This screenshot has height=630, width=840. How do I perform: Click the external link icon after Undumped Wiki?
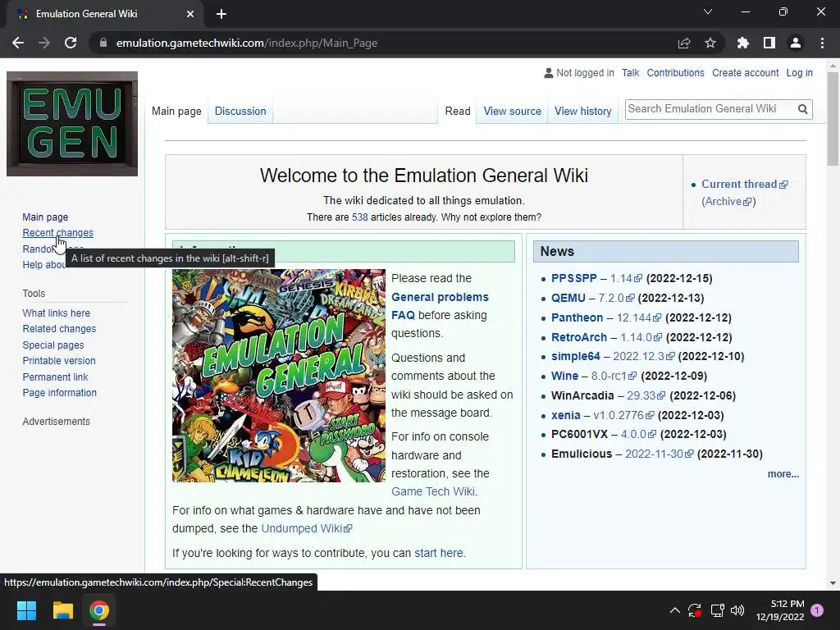[x=348, y=529]
